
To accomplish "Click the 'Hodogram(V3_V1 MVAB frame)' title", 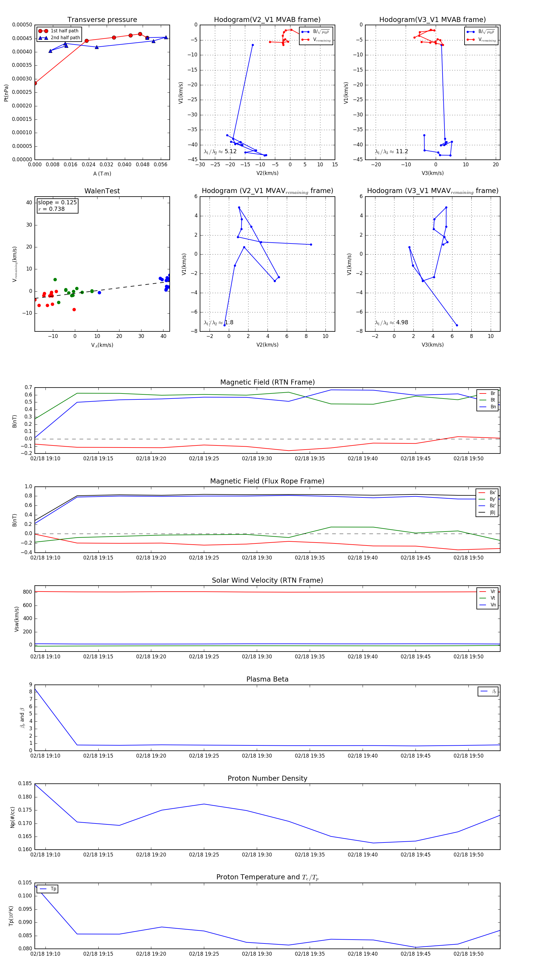I will [x=432, y=20].
